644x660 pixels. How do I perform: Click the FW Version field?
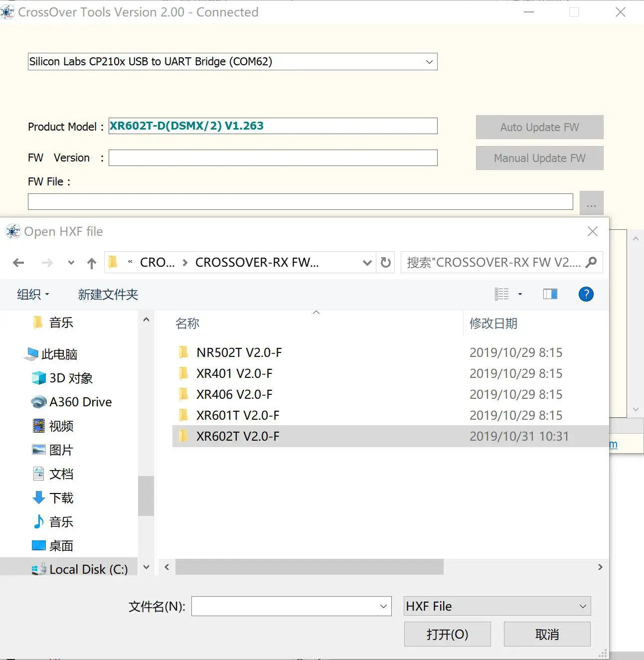273,158
